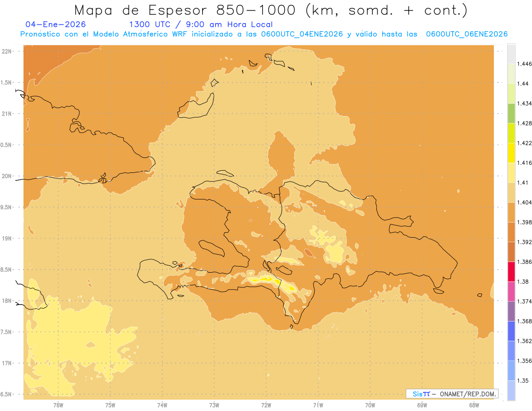Select the pink swatch between 1.374 and 1.38
This screenshot has width=532, height=411.
pyautogui.click(x=512, y=291)
